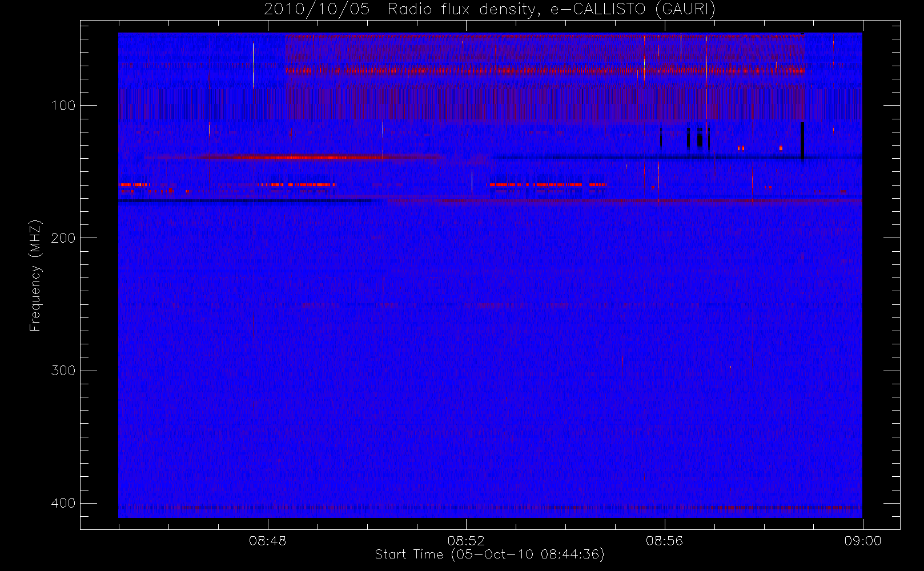Click the 200 frequency tick label
This screenshot has width=924, height=571.
pyautogui.click(x=63, y=238)
